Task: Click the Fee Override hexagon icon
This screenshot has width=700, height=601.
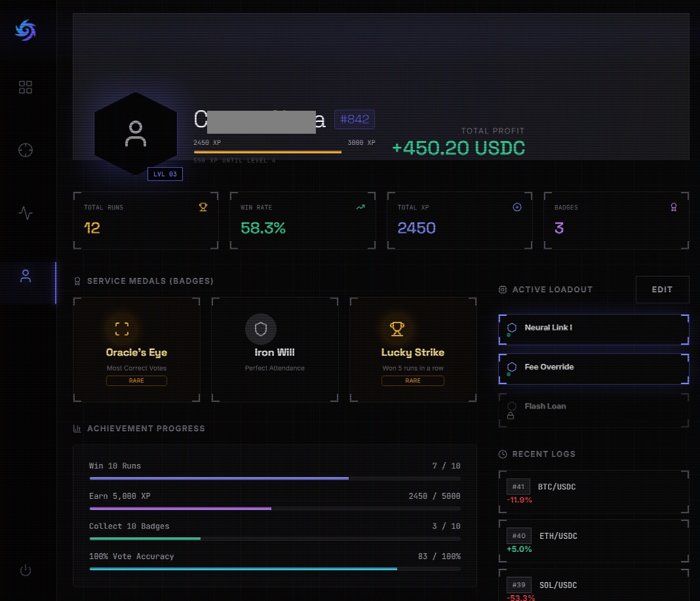Action: [512, 366]
